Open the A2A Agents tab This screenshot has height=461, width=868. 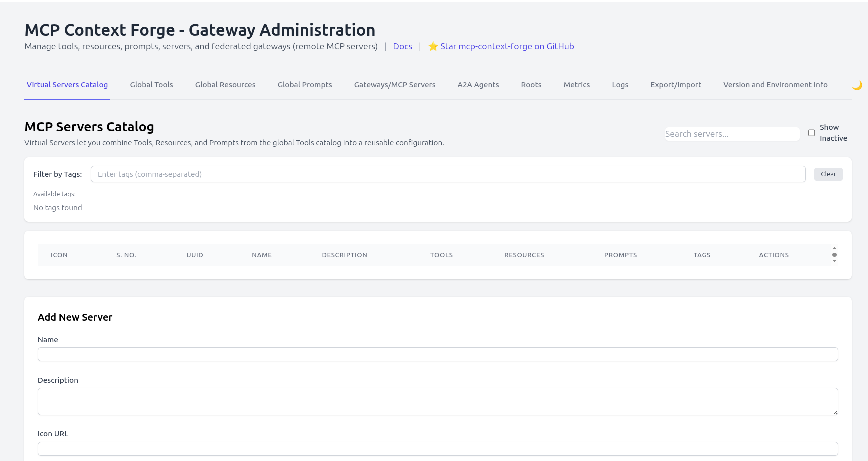[x=478, y=85]
